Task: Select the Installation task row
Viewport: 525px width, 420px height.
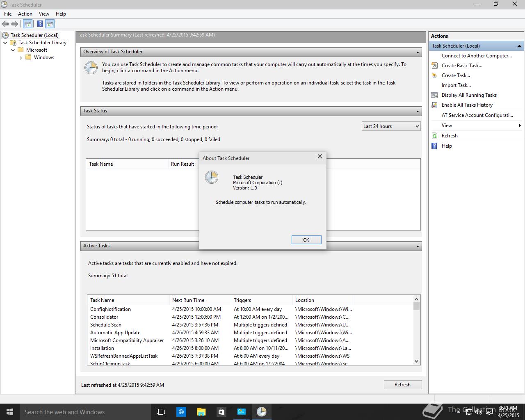Action: click(221, 348)
